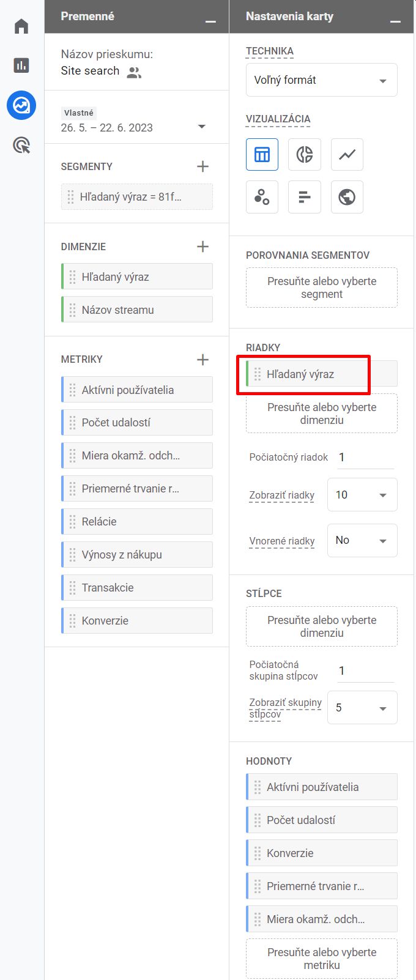Select the bar chart visualization

coord(305,197)
